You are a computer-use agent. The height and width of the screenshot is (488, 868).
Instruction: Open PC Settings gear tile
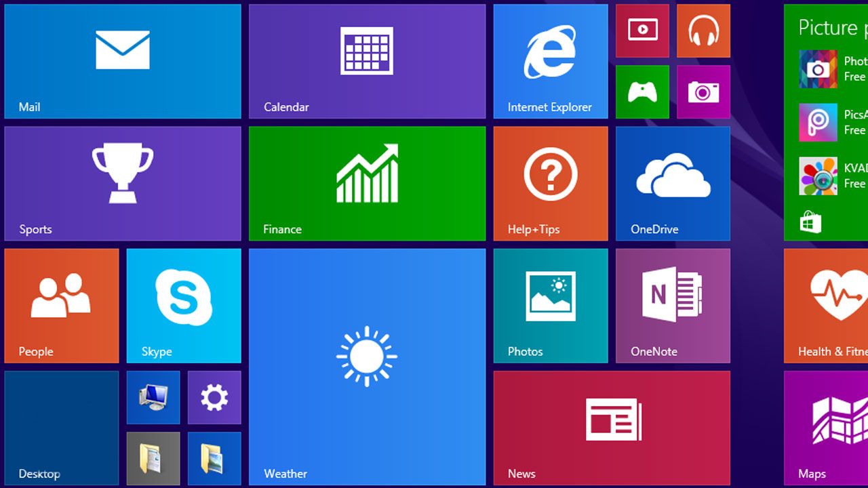(x=214, y=397)
